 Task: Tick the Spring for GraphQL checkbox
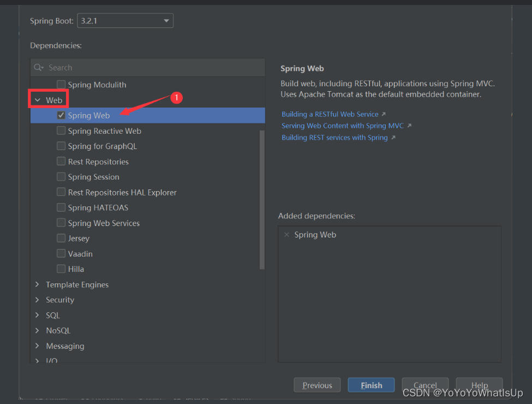(61, 146)
